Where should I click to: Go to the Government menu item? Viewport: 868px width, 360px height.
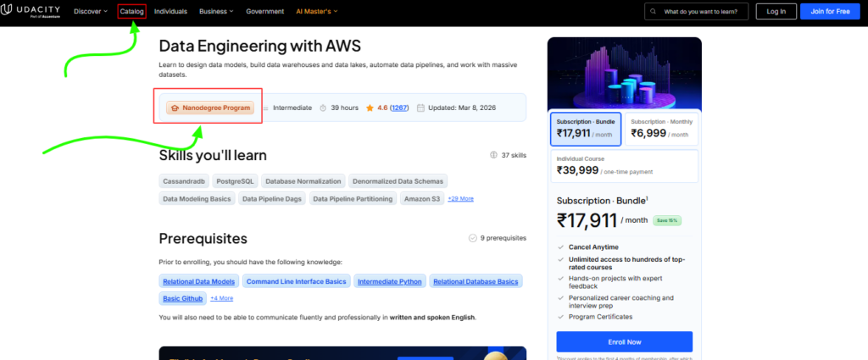coord(264,12)
